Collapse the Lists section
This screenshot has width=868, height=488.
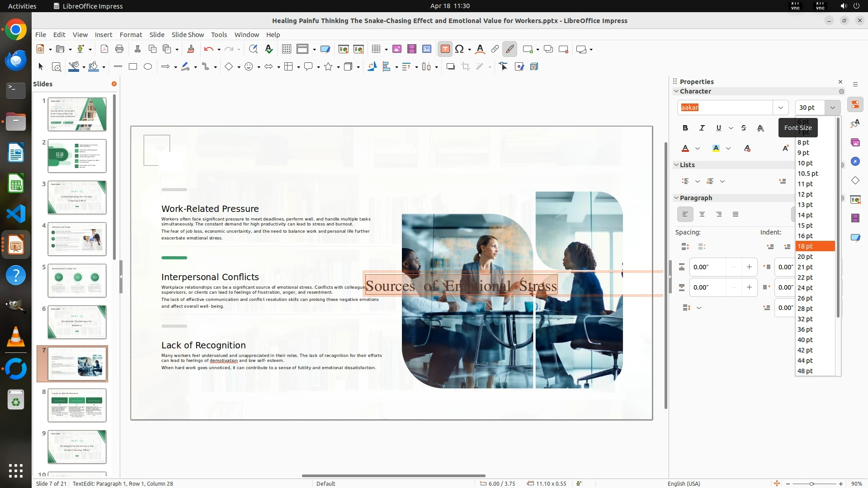pyautogui.click(x=677, y=165)
